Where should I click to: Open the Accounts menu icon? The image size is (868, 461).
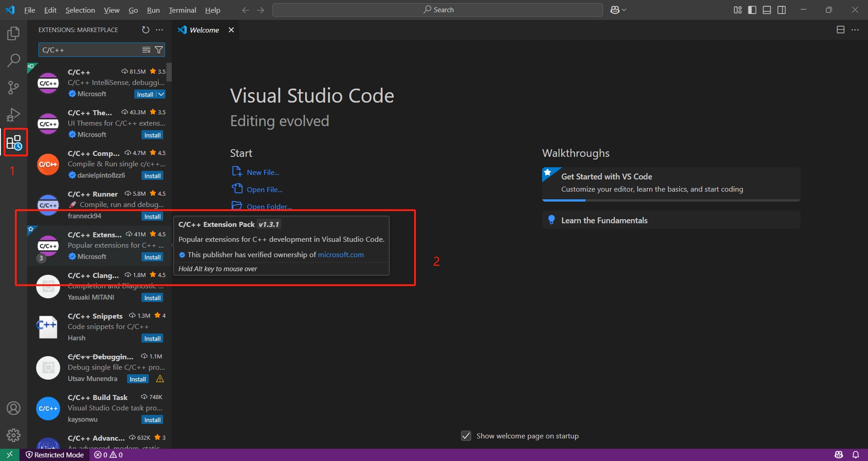[14, 408]
